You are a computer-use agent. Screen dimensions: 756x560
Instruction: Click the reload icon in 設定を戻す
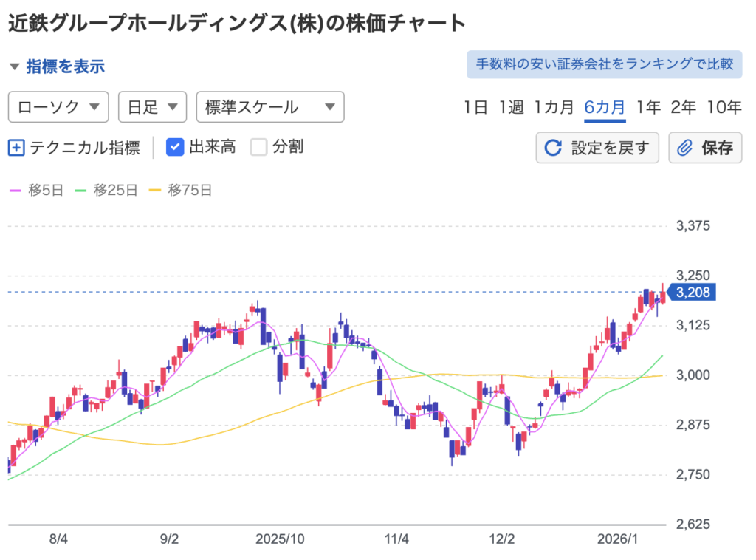pyautogui.click(x=552, y=148)
